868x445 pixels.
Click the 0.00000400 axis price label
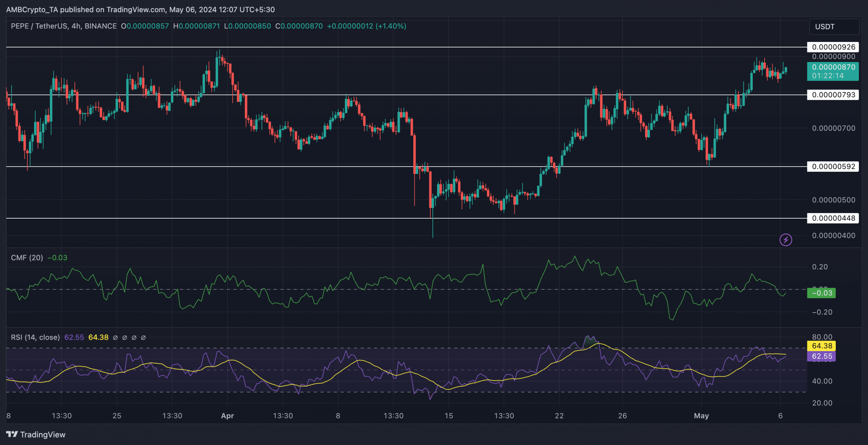pos(833,236)
